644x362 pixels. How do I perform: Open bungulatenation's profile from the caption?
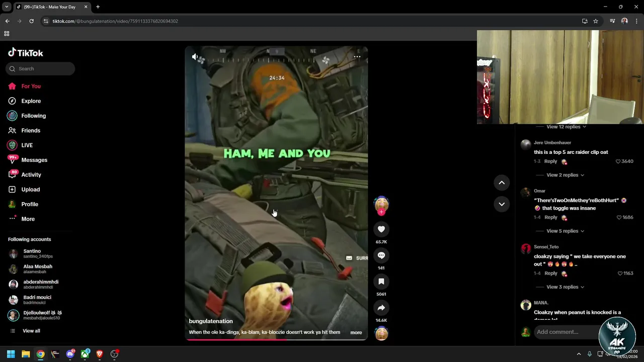(211, 321)
